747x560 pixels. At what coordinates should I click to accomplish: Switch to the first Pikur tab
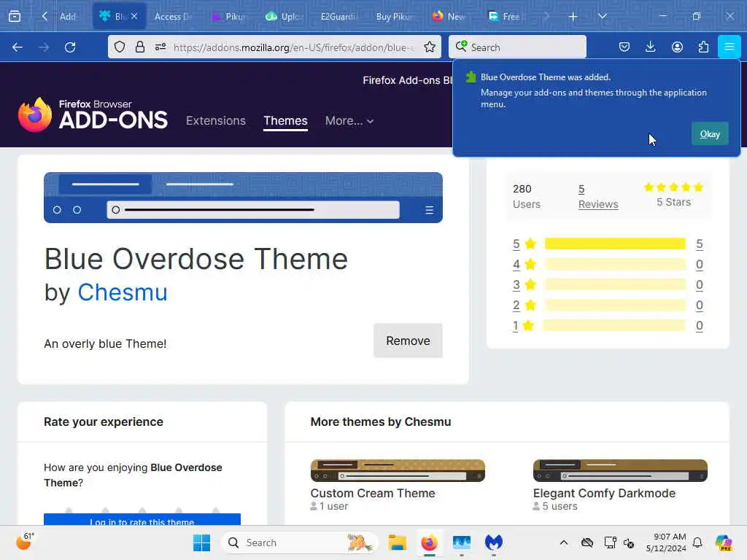[228, 17]
